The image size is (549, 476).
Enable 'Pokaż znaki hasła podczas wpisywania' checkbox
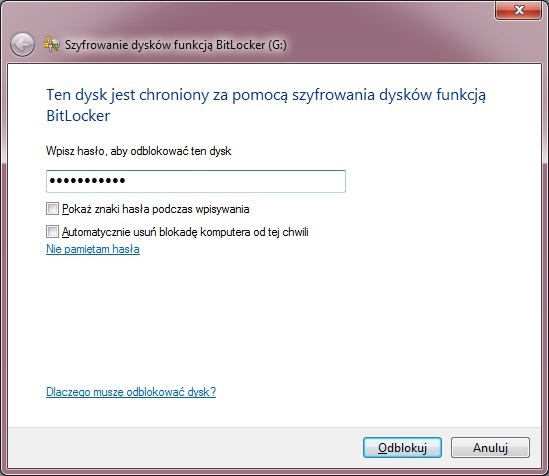[x=53, y=209]
